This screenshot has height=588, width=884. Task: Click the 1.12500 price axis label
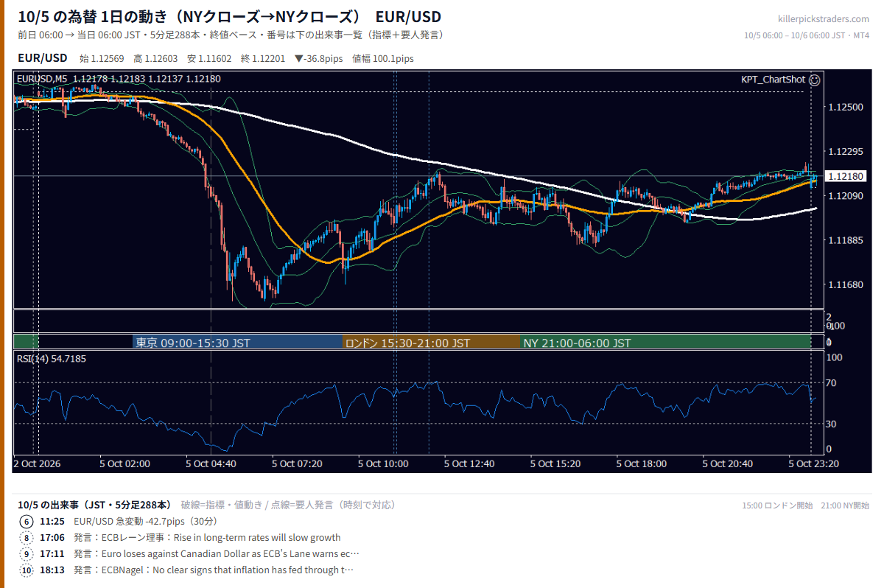pos(845,108)
